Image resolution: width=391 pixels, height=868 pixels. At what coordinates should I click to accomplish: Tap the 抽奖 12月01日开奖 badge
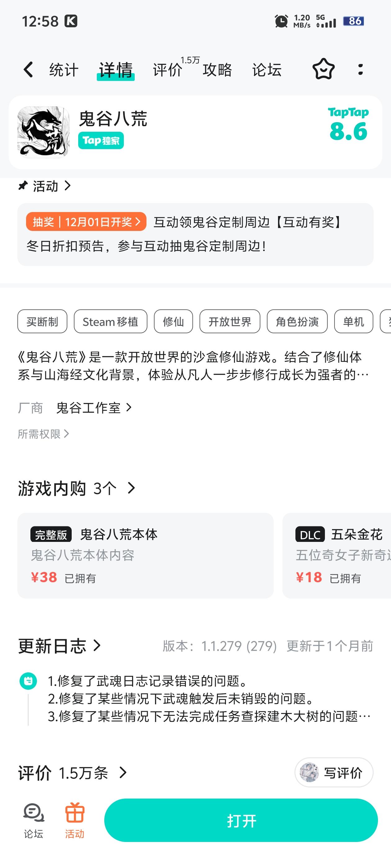[x=86, y=222]
